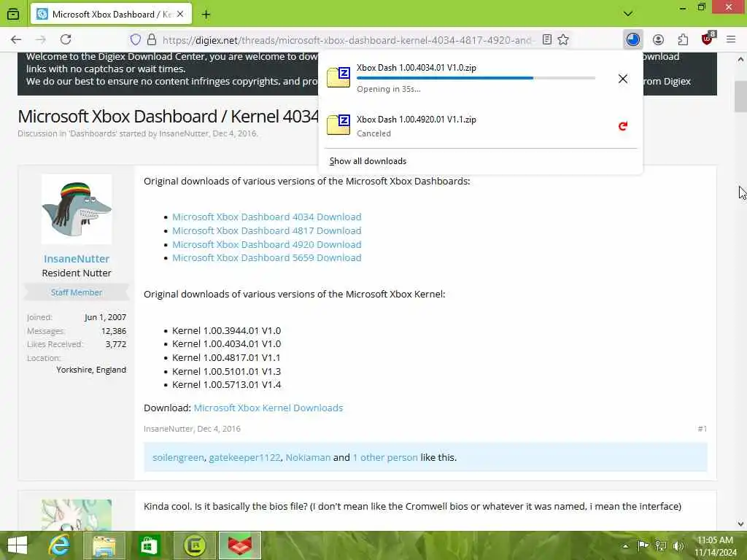
Task: Open Microsoft Xbox Dashboard 4817 Download link
Action: tap(267, 230)
